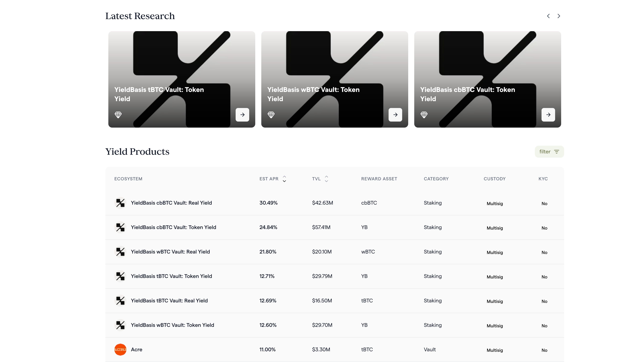The width and height of the screenshot is (644, 362).
Task: Open the cbBTC Vault research via its arrow button
Action: click(x=548, y=115)
